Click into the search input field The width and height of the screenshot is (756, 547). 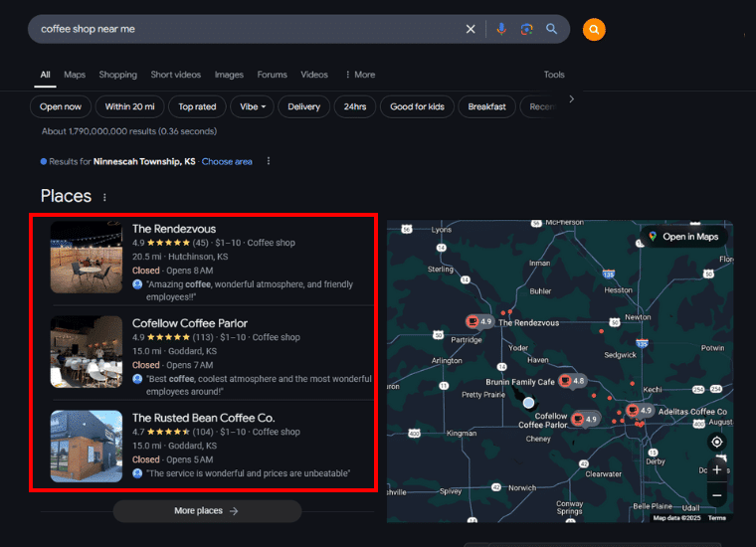point(246,29)
